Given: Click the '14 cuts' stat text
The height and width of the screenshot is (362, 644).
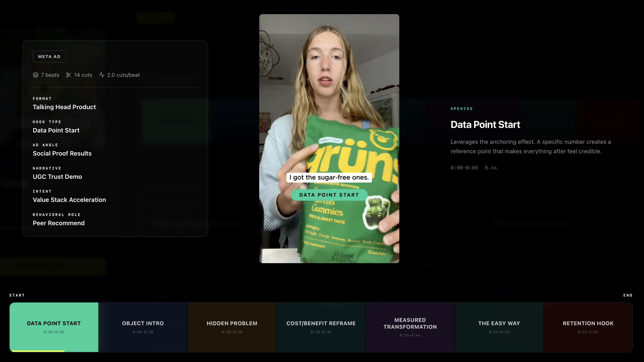Looking at the screenshot, I should coord(83,75).
